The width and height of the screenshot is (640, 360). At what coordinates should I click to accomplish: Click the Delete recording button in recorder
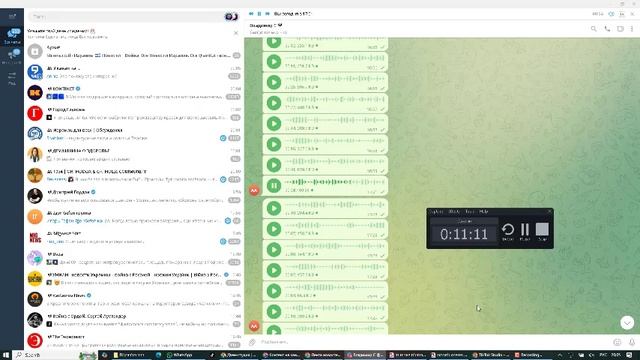[x=508, y=231]
